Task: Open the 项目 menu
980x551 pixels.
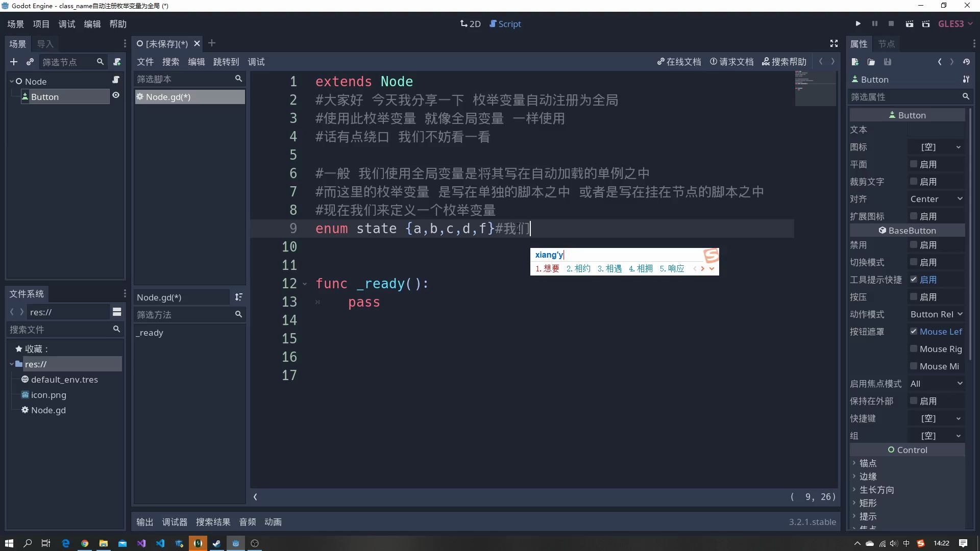Action: [x=41, y=24]
